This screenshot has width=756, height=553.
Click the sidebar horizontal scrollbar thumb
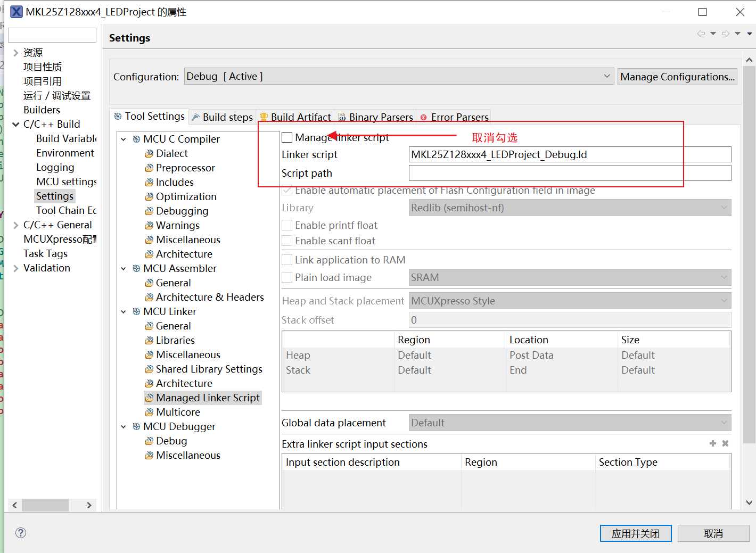45,505
